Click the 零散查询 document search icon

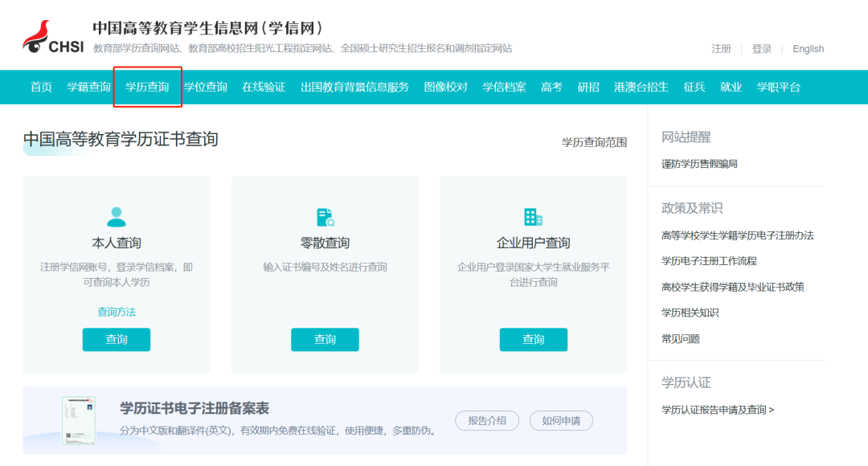pyautogui.click(x=325, y=217)
